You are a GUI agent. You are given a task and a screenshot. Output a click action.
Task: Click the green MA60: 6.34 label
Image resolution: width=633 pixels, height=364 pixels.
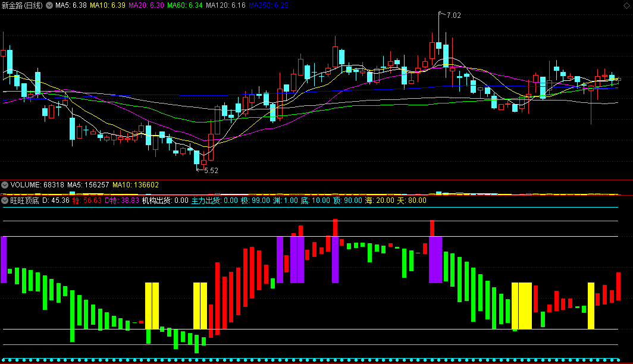[x=185, y=5]
